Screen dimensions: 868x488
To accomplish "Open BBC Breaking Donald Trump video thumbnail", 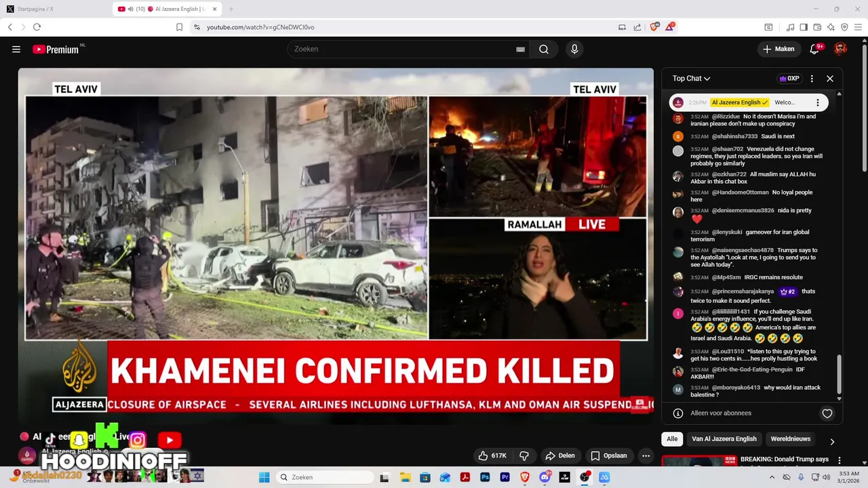I will click(698, 460).
